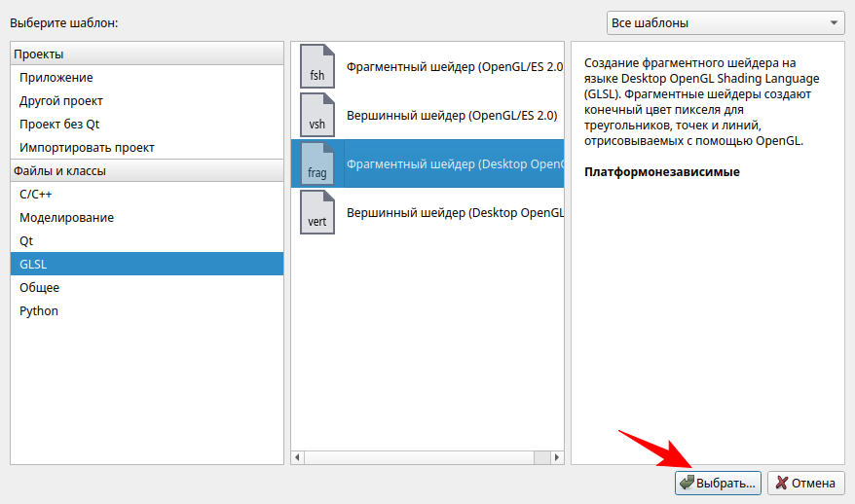Click the vsh vertex shader file icon

coord(317,116)
